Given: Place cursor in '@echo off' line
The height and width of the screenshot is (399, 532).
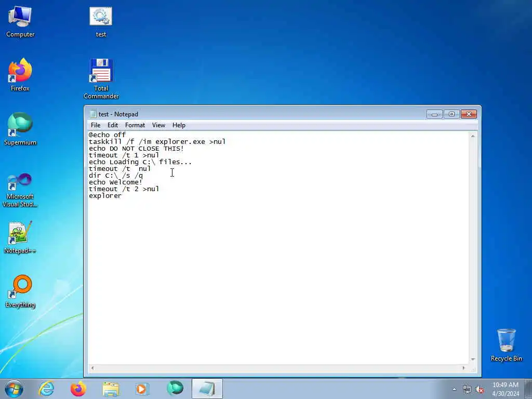Looking at the screenshot, I should 107,135.
